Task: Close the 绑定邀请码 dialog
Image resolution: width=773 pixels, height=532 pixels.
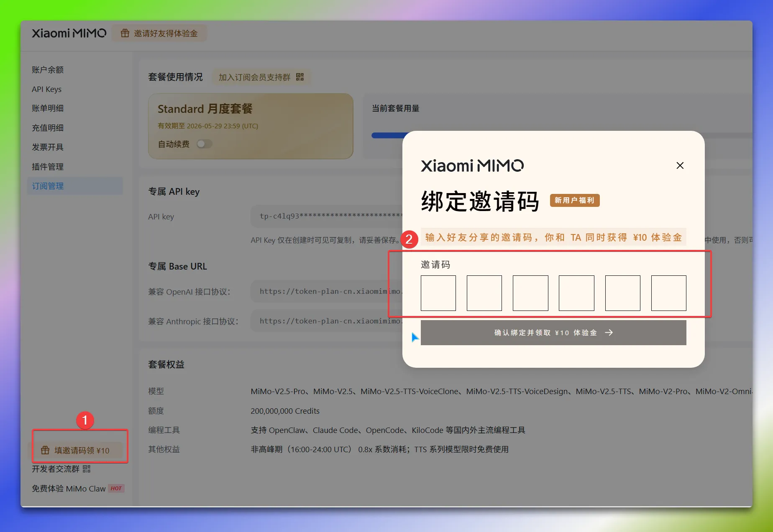Action: [680, 165]
